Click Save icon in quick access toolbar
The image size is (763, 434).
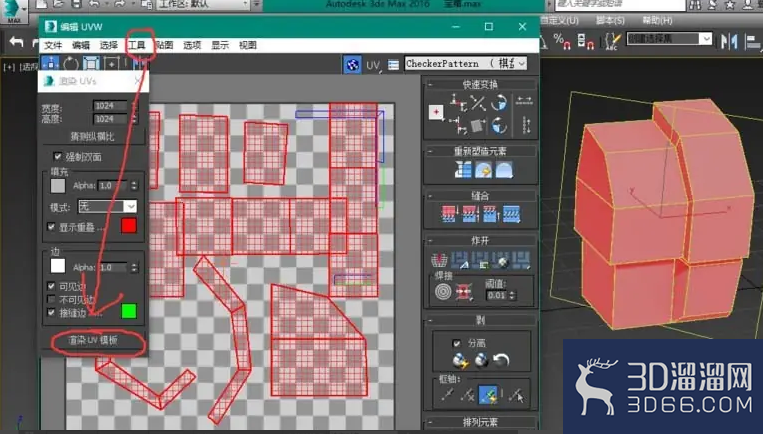76,4
